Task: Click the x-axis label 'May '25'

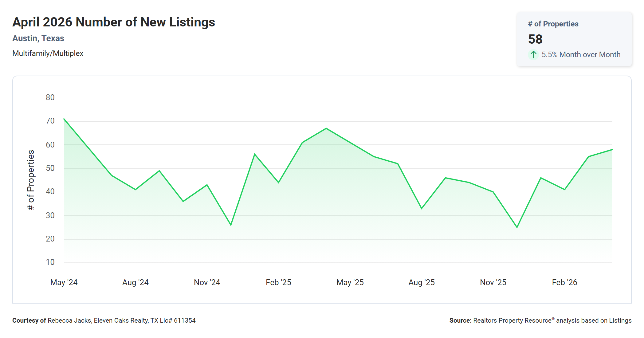Action: point(350,282)
